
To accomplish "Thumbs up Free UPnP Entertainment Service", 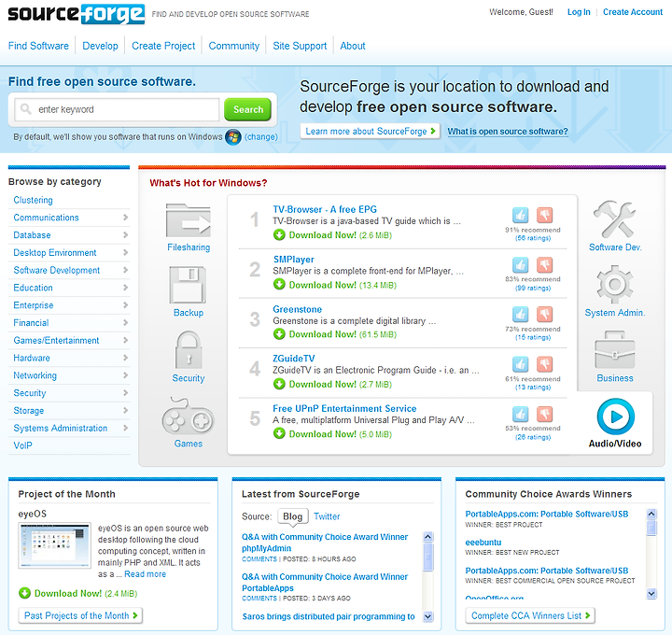I will click(520, 414).
